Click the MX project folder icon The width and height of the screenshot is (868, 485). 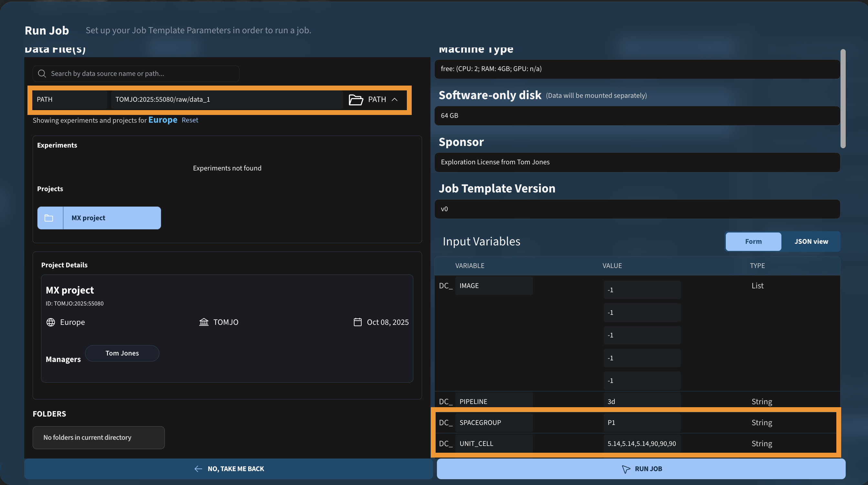(x=49, y=218)
